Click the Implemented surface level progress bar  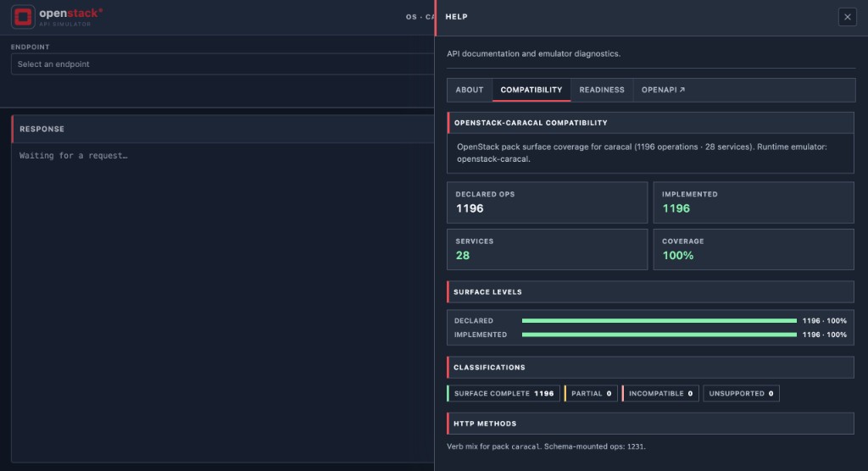[659, 335]
